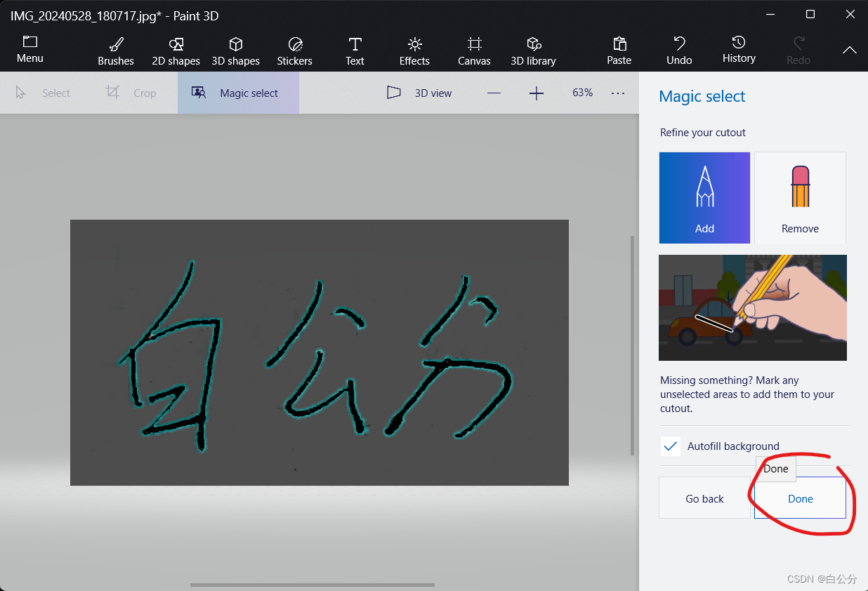
Task: Collapse the top ribbon via the chevron
Action: pyautogui.click(x=849, y=50)
